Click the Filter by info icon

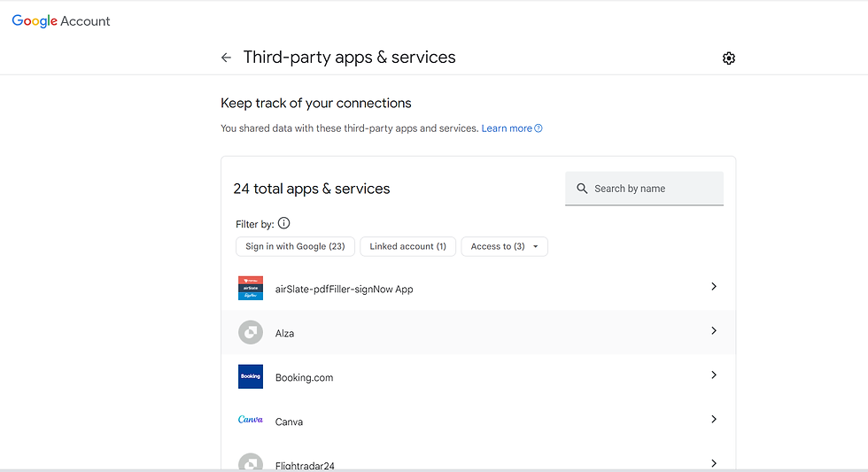pos(284,223)
